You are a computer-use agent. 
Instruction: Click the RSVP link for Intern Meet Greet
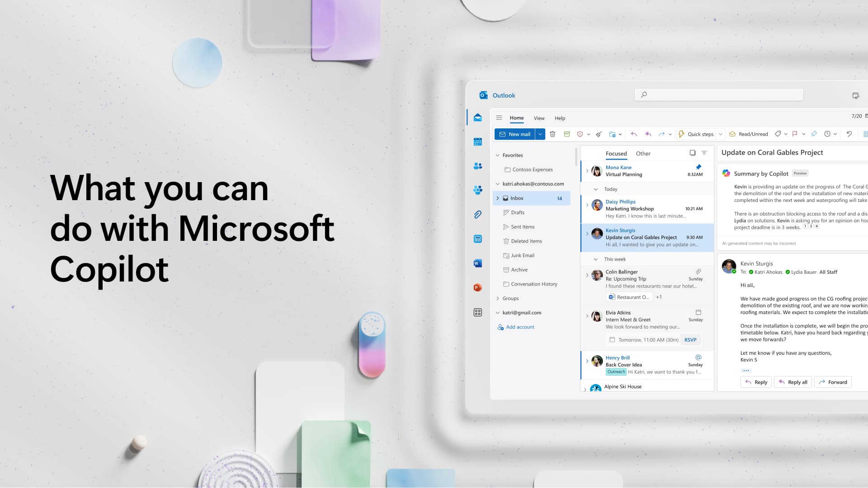tap(690, 340)
